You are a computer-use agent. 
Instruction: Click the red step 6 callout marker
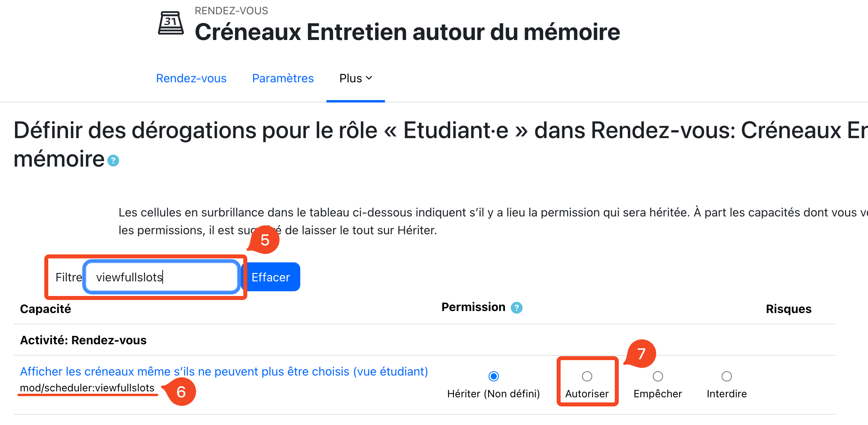tap(181, 392)
